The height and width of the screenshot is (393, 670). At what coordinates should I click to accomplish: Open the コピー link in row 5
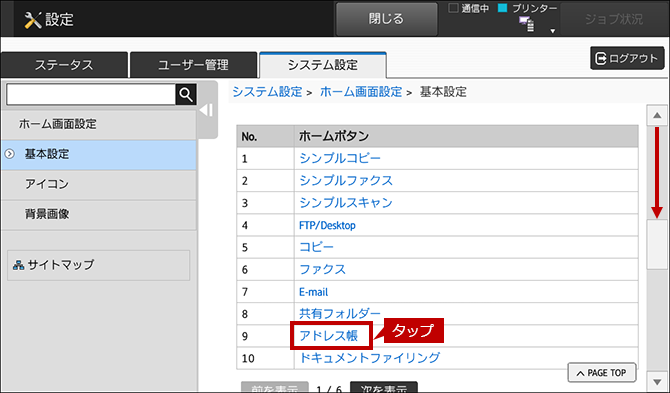pyautogui.click(x=316, y=247)
